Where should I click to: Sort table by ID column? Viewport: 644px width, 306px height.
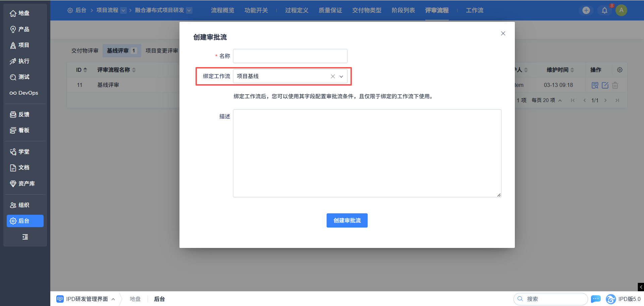82,70
